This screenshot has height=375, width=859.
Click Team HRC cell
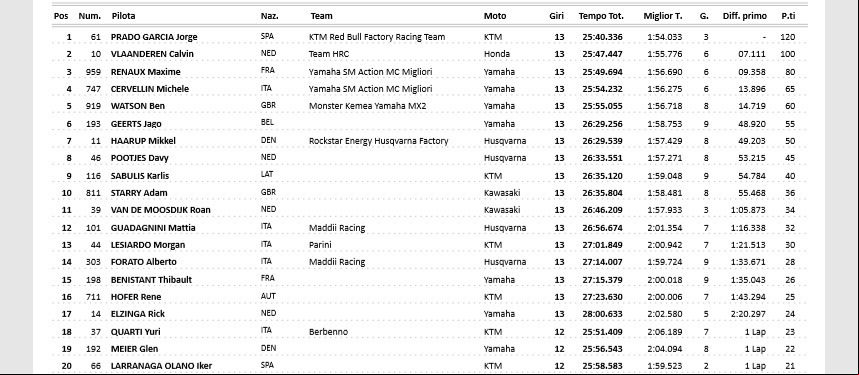coord(329,54)
